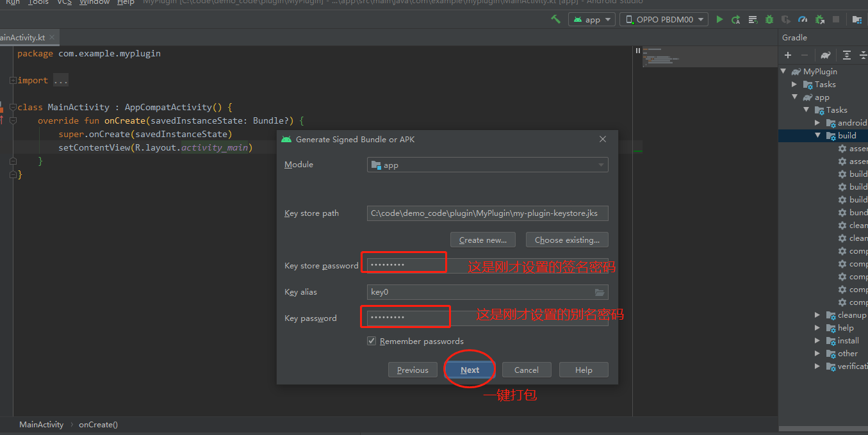The height and width of the screenshot is (435, 868).
Task: Expand the android task group
Action: pos(817,122)
